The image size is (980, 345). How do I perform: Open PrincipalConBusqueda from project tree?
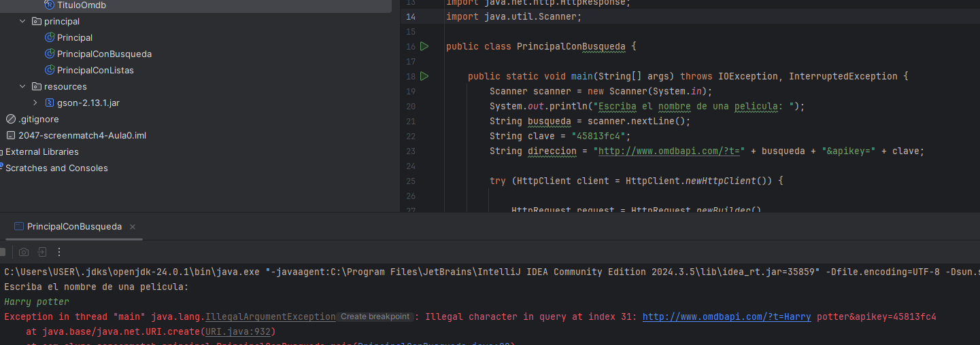(104, 54)
